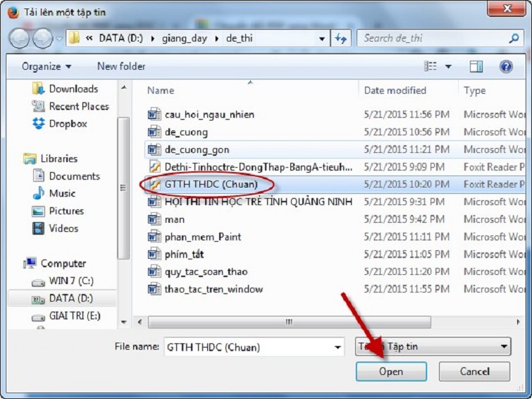Click the Cancel button
Viewport: 532px width, 399px height.
coord(474,372)
